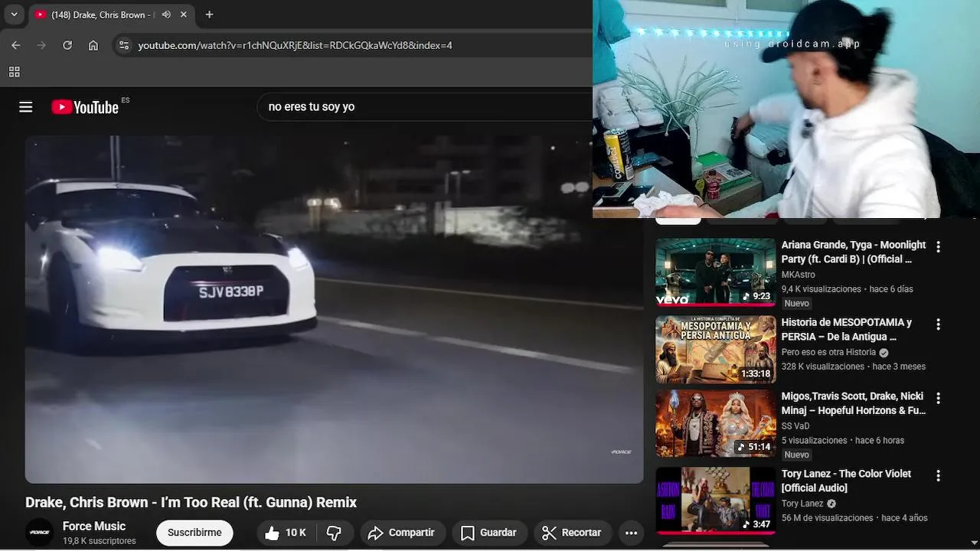Viewport: 980px width, 551px height.
Task: Open 'Pero eso es otra Historia' channel name
Action: (x=828, y=352)
